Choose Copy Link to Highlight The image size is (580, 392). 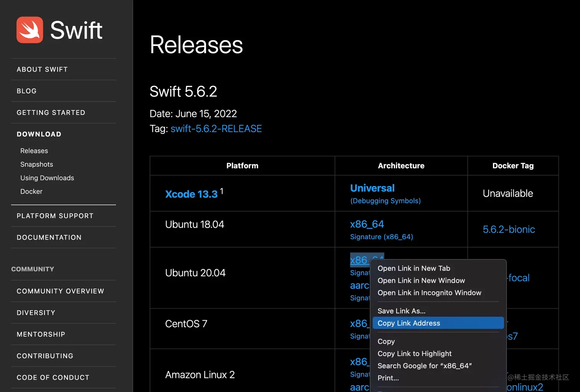pyautogui.click(x=438, y=354)
